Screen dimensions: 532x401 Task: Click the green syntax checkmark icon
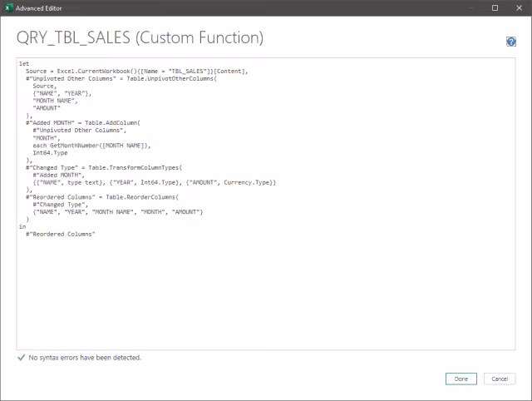[21, 358]
